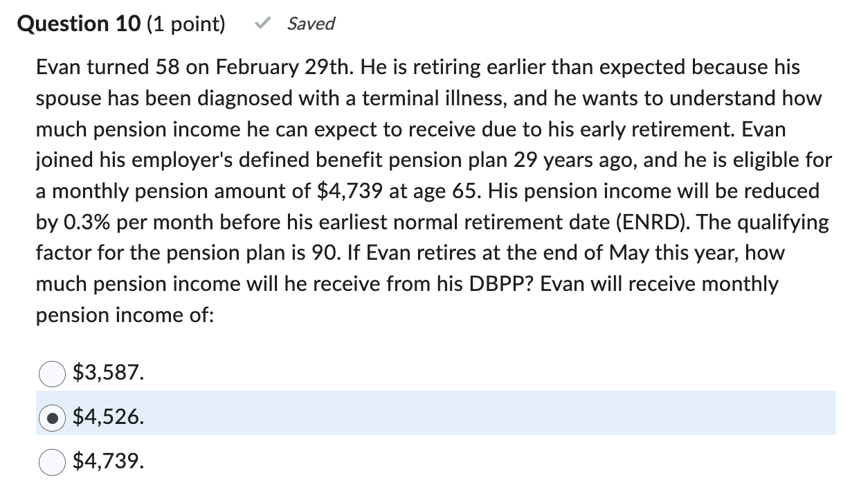
Task: Click the $3,587 answer label text
Action: coord(107,374)
